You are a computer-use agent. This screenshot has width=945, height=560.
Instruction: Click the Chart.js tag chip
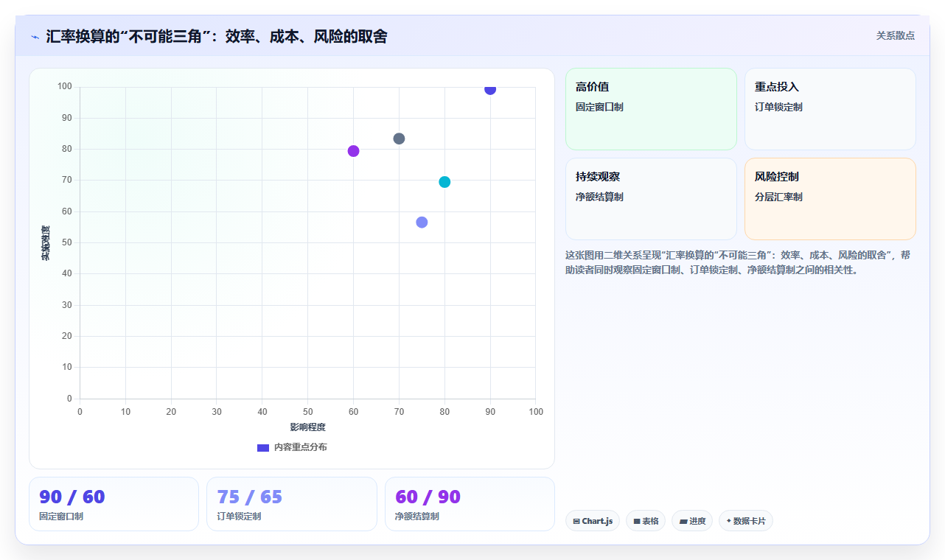(593, 521)
